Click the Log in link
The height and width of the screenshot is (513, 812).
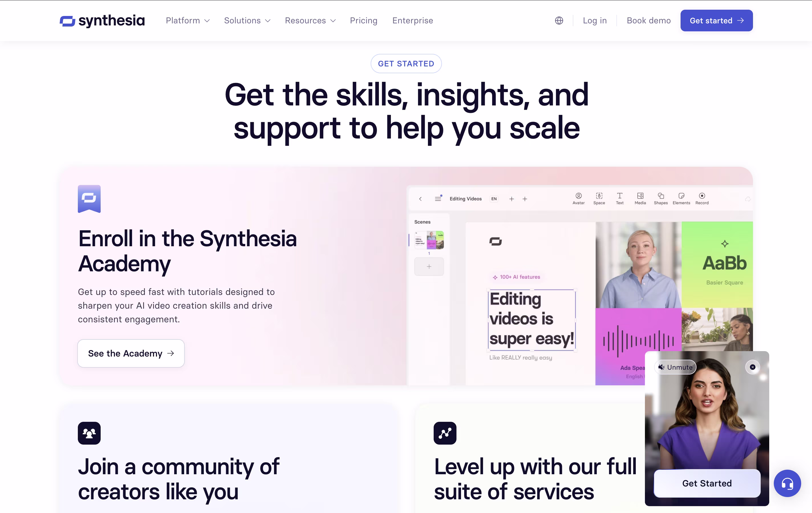click(594, 21)
